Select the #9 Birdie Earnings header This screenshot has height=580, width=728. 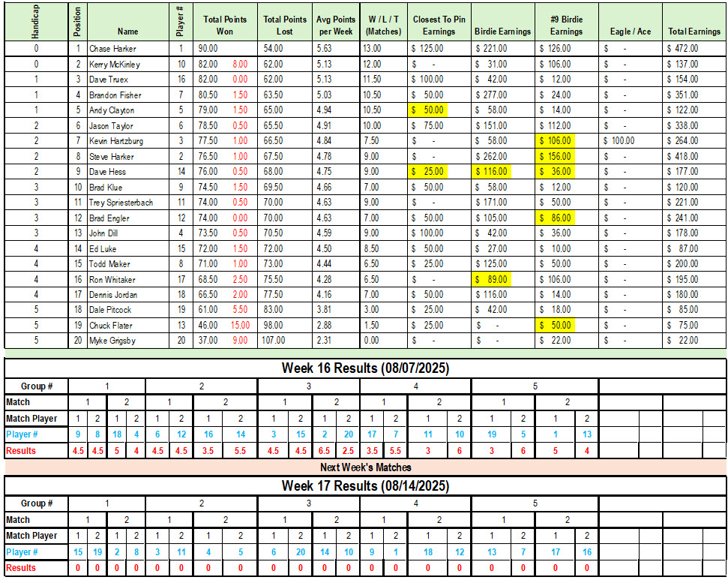coord(566,26)
